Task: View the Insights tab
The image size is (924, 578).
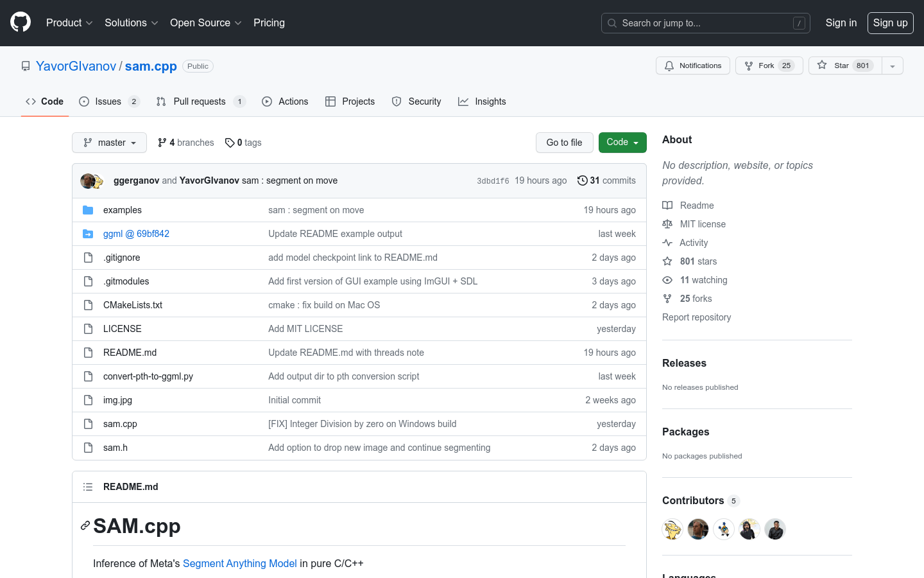Action: tap(482, 101)
